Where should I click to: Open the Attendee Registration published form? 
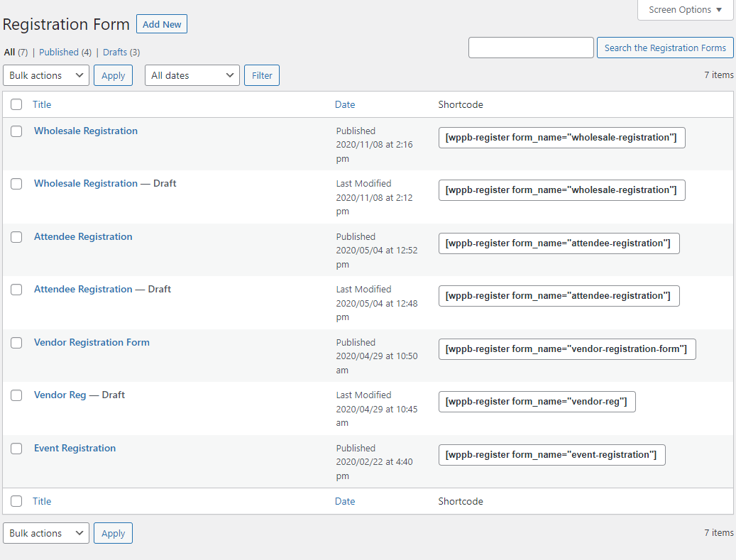tap(83, 236)
